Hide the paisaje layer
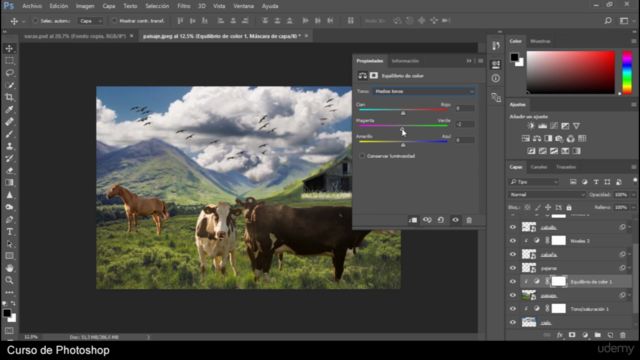 [513, 295]
